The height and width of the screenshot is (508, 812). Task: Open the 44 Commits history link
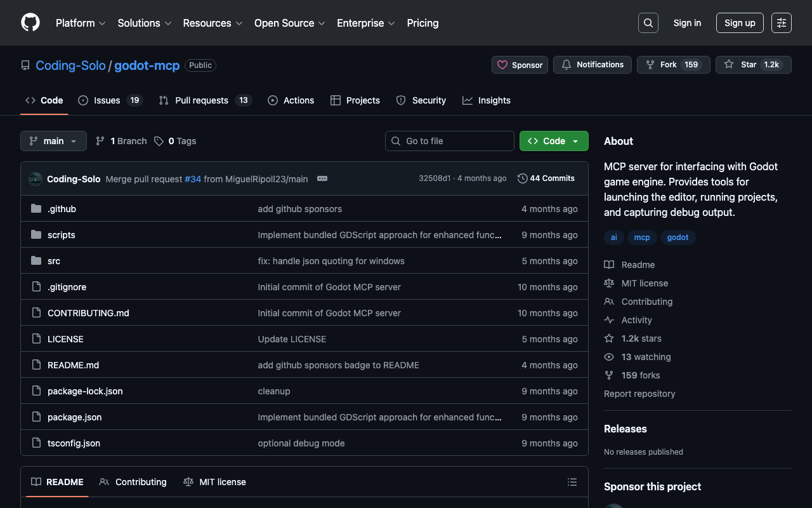tap(546, 178)
